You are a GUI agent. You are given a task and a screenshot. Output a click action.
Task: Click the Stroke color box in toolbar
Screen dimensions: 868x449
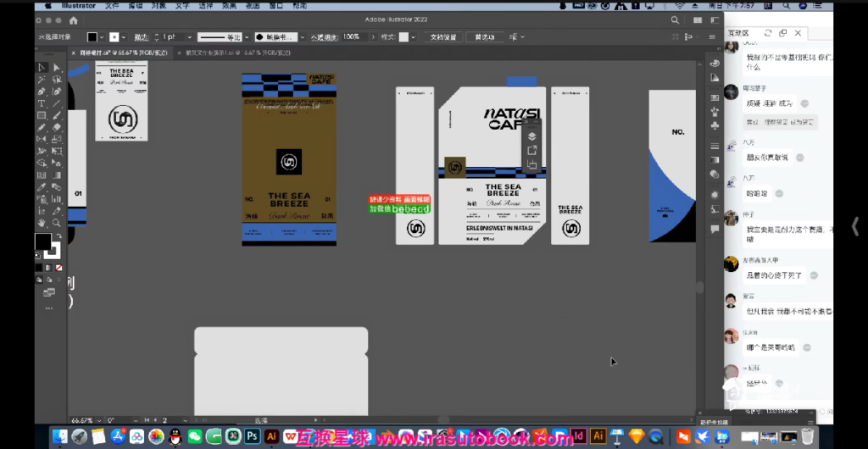[x=53, y=251]
